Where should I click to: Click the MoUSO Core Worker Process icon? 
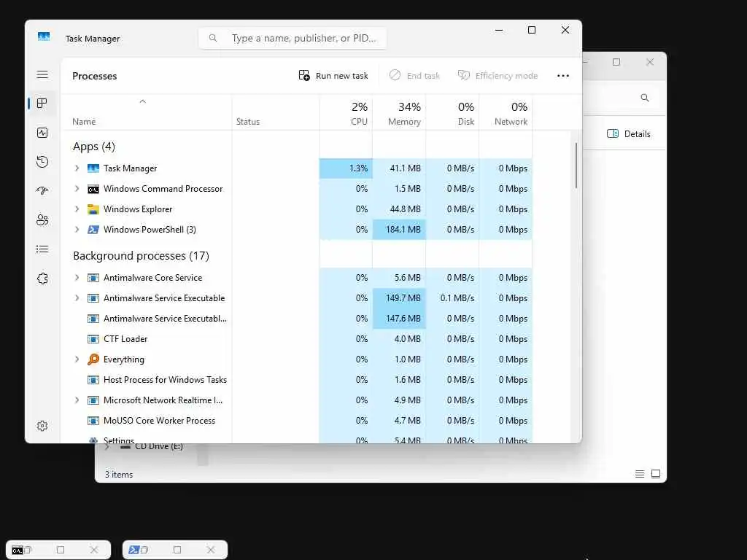93,421
